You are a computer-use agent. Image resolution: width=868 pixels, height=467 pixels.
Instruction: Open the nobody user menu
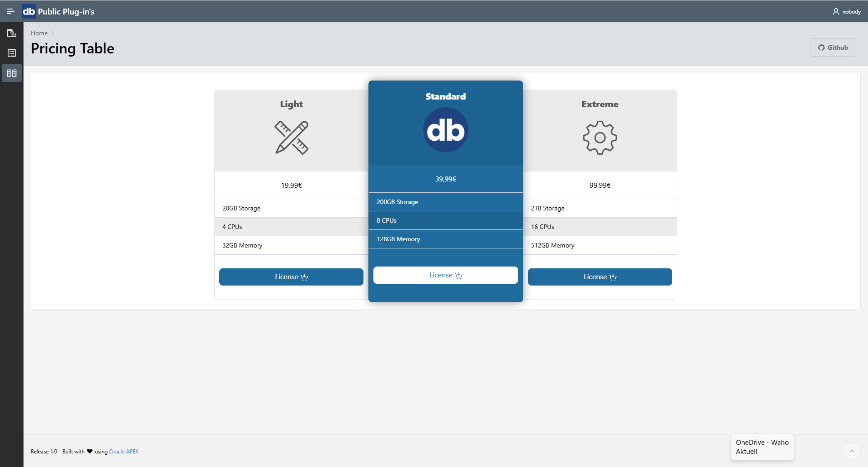click(x=847, y=12)
